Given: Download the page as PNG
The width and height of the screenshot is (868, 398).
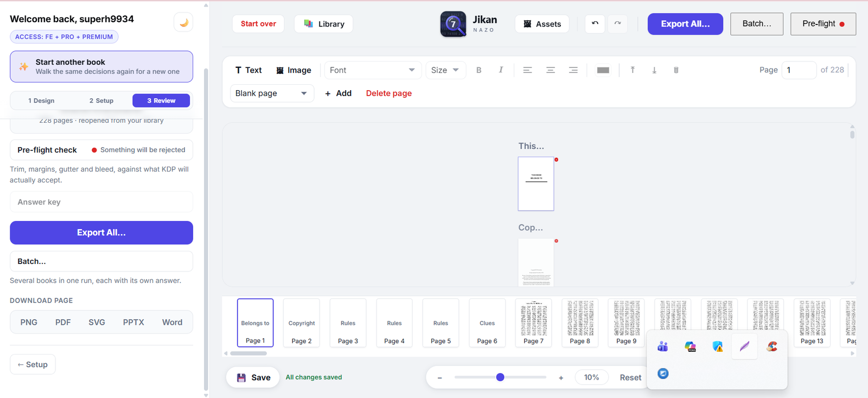Looking at the screenshot, I should pos(29,322).
